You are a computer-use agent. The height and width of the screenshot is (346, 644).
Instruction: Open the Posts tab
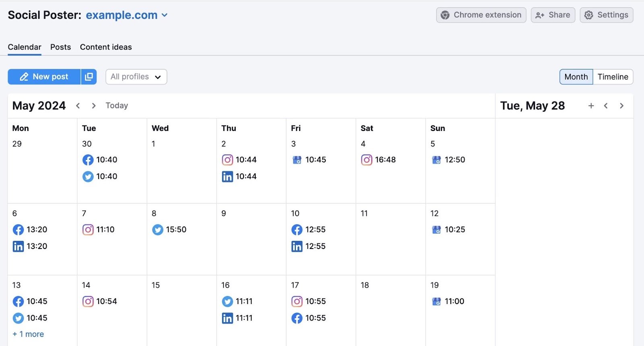(60, 47)
